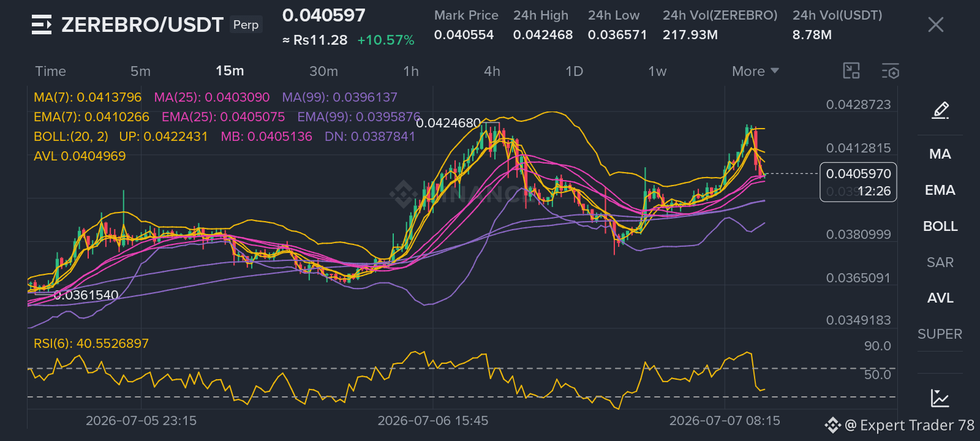Click the EMA(25) legend value
Screen dimensions: 980x441
224,117
